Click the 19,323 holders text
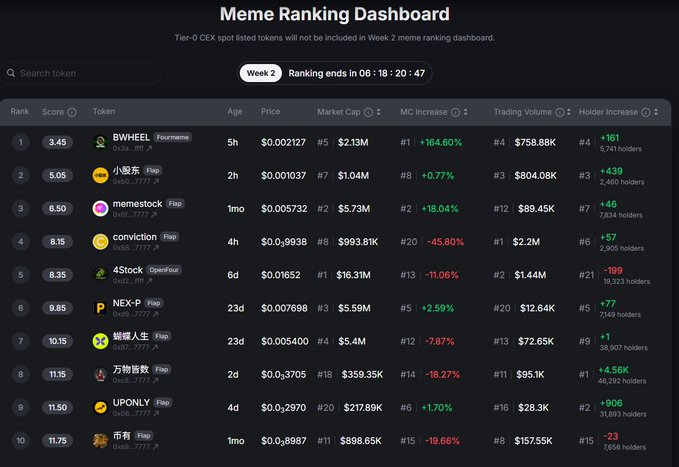 (627, 282)
